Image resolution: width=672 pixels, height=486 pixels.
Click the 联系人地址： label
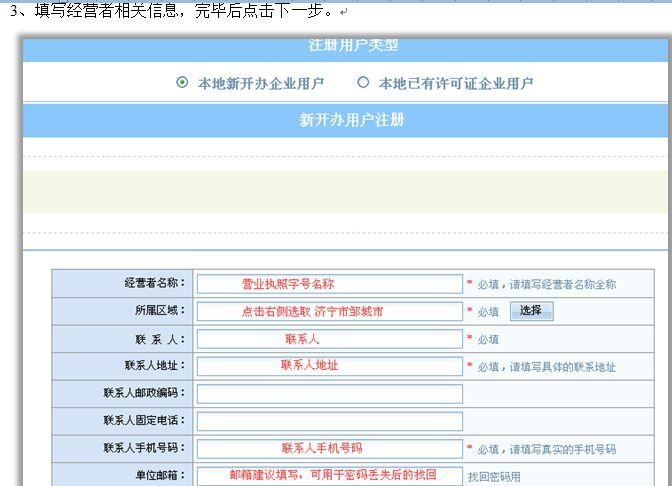point(155,366)
